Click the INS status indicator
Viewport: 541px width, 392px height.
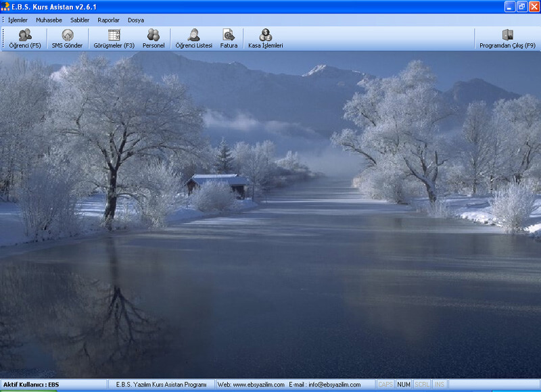pos(439,384)
